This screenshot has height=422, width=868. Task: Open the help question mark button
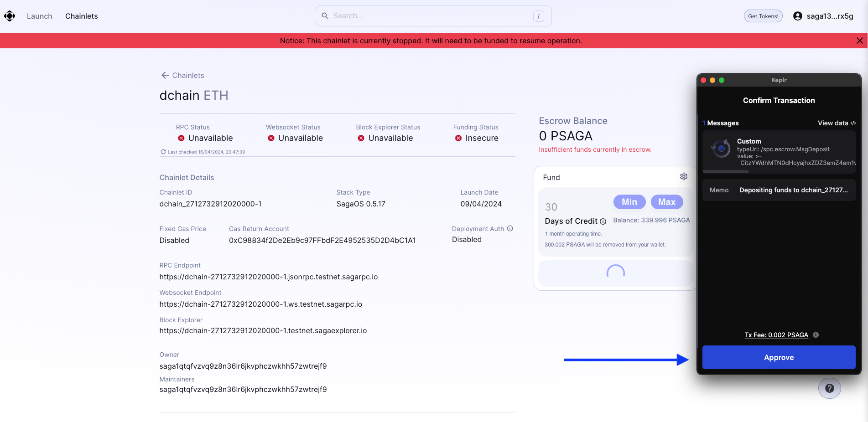click(829, 388)
